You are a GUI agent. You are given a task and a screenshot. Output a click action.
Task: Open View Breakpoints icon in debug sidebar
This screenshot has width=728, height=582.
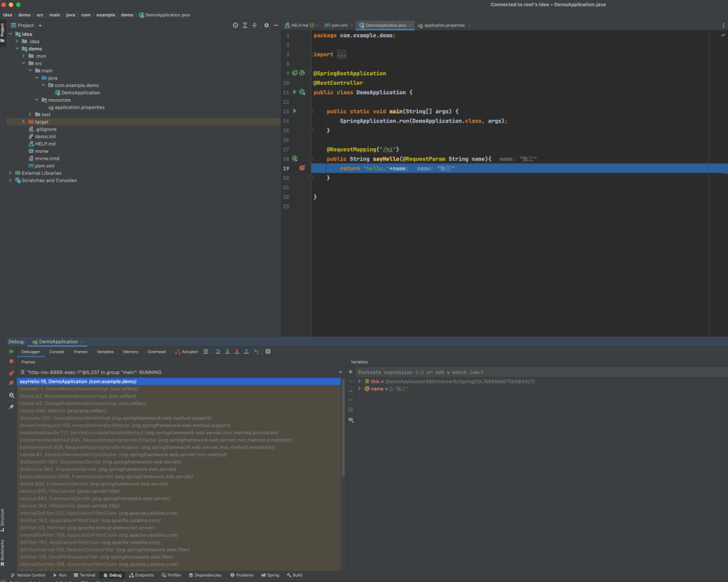tap(11, 373)
